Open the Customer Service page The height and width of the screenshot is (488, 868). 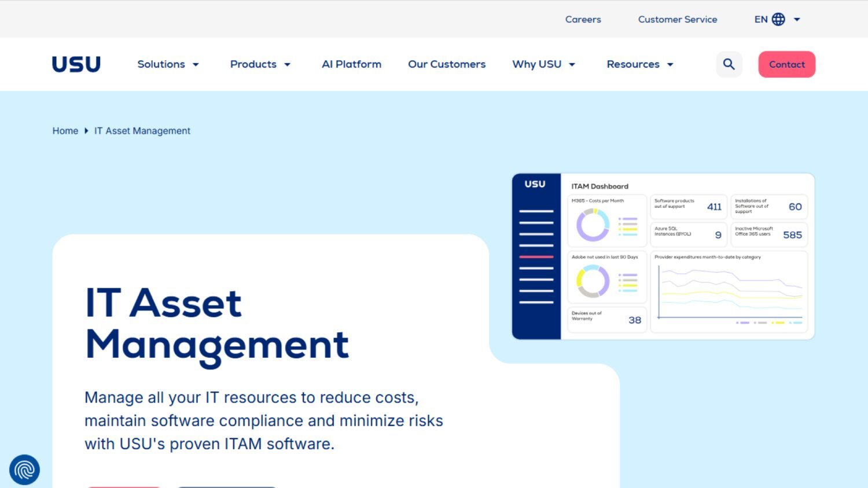pos(677,19)
